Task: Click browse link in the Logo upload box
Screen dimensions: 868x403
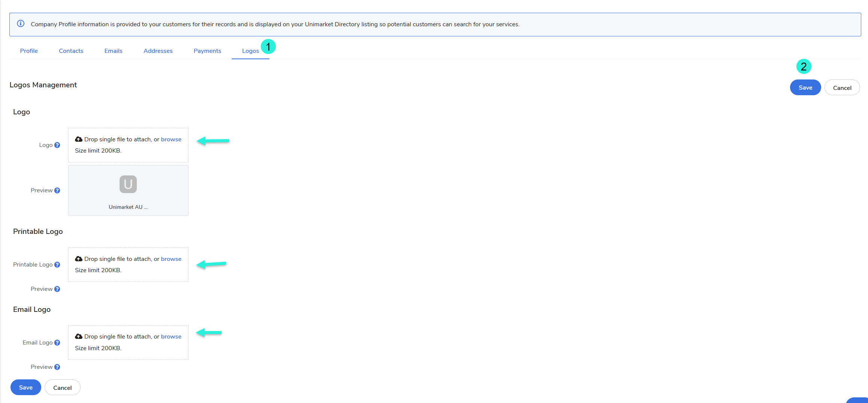Action: point(171,139)
